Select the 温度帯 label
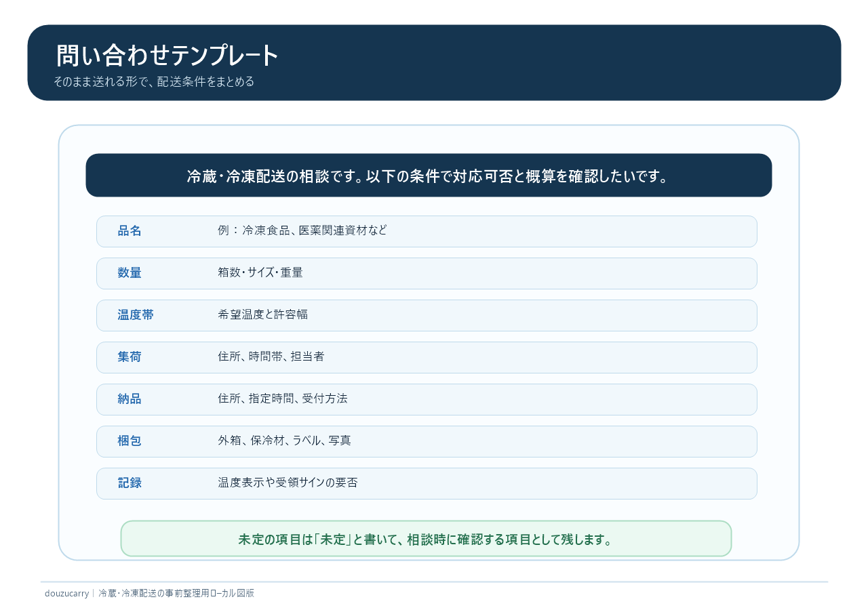868x610 pixels. tap(136, 315)
